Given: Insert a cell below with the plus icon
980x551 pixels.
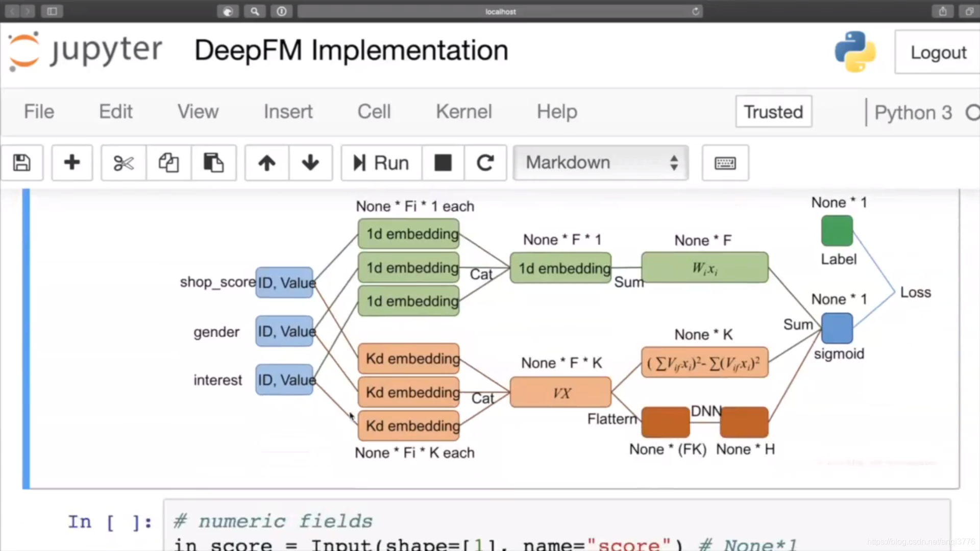Looking at the screenshot, I should [72, 163].
